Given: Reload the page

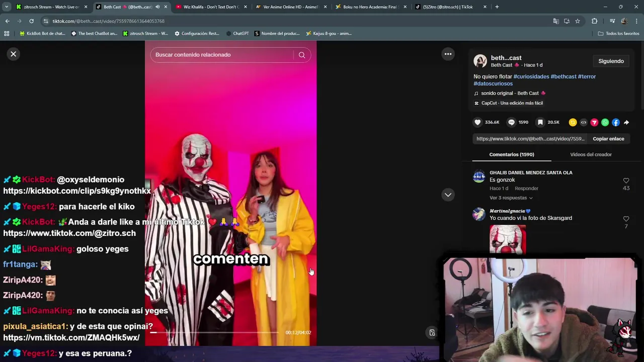Looking at the screenshot, I should point(31,21).
